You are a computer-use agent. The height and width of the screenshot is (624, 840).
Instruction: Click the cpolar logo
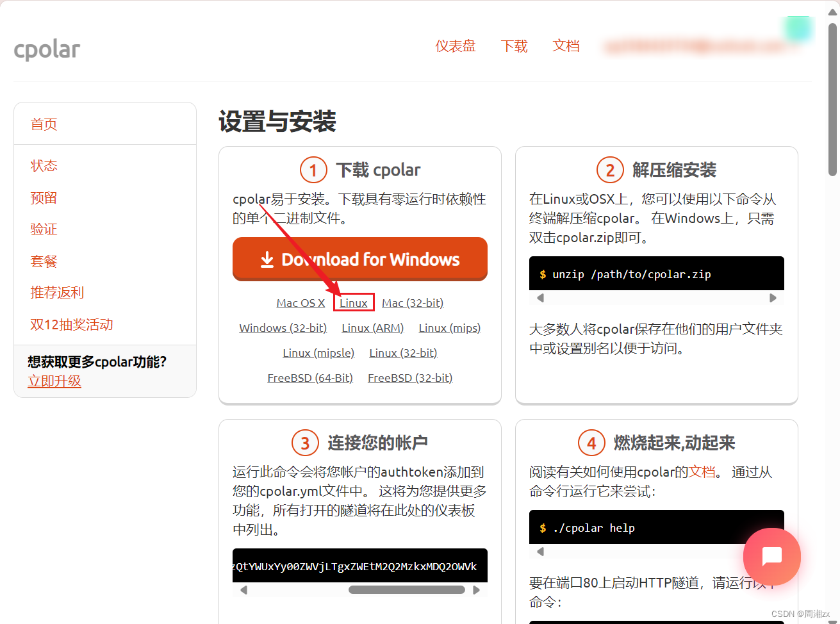tap(46, 49)
